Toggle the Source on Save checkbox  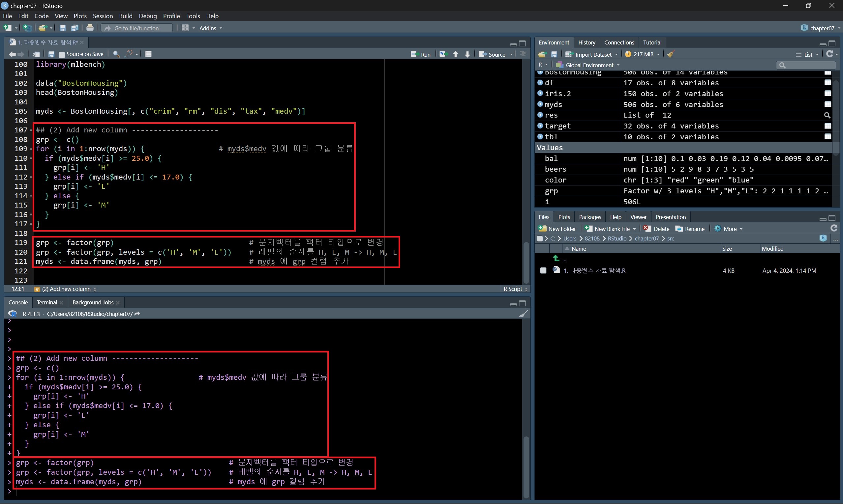click(62, 54)
